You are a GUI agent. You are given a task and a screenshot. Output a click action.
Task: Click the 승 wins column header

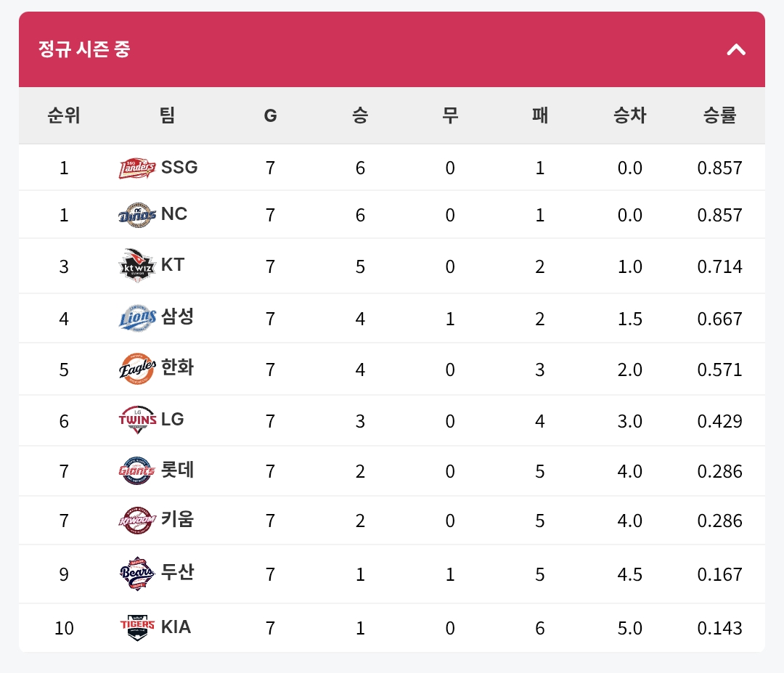(360, 115)
